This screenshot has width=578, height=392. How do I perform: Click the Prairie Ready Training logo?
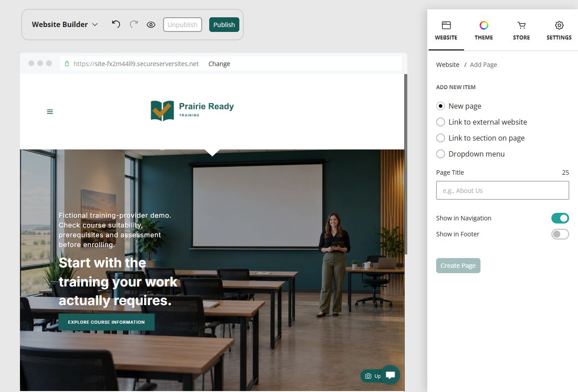(x=192, y=111)
